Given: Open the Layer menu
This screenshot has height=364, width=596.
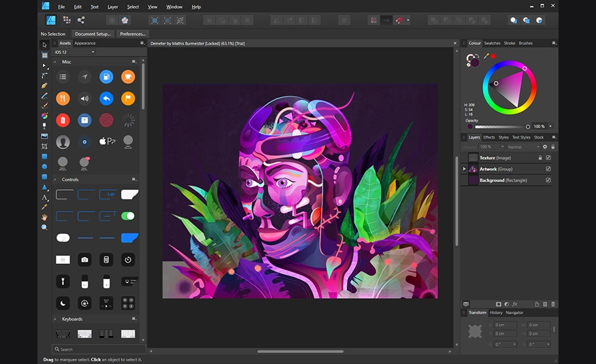Looking at the screenshot, I should click(x=112, y=7).
